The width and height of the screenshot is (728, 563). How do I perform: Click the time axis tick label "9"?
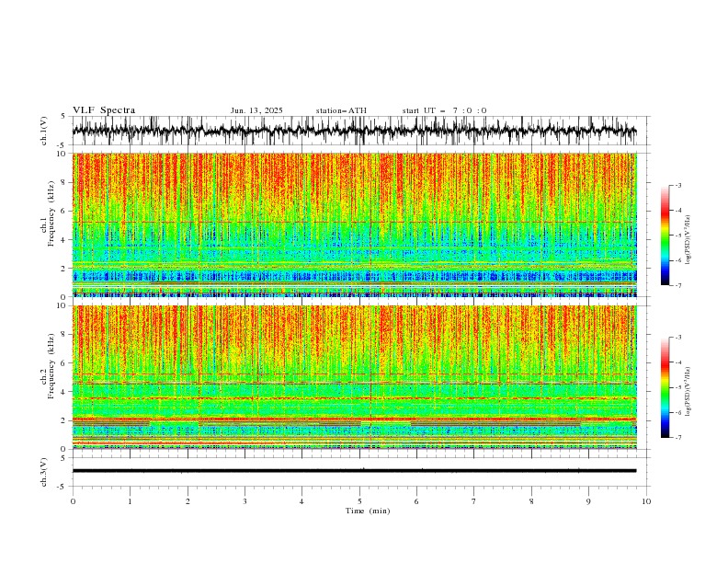[x=588, y=501]
